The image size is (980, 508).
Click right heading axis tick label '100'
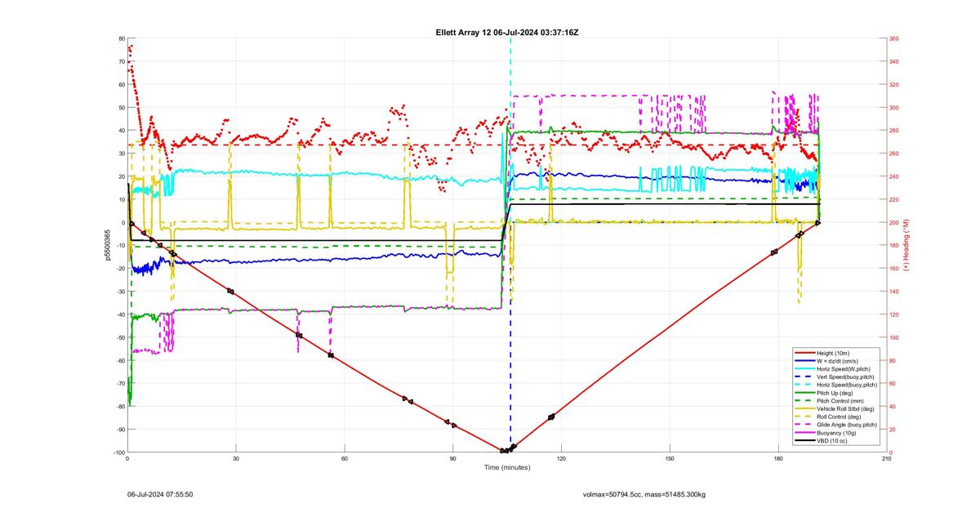coord(894,337)
